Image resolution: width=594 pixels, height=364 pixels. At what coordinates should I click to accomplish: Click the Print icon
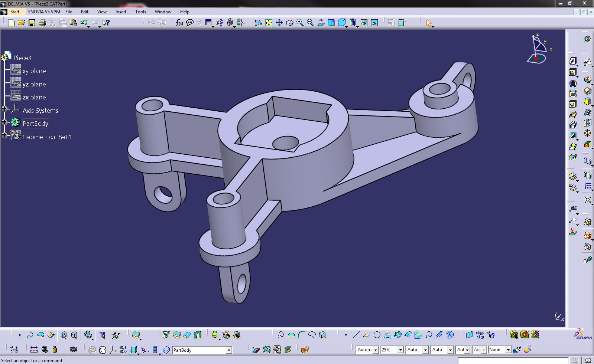coord(42,23)
